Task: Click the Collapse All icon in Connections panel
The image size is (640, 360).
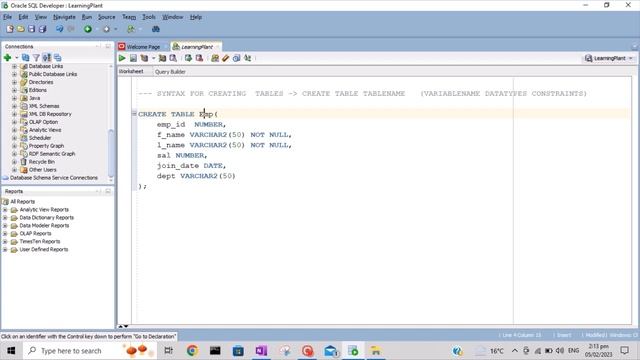Action: (x=58, y=58)
